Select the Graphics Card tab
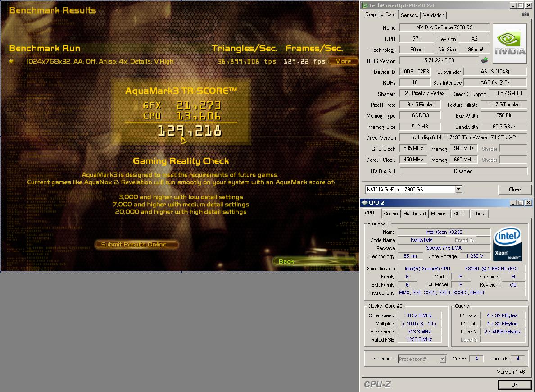535x392 pixels. click(380, 14)
